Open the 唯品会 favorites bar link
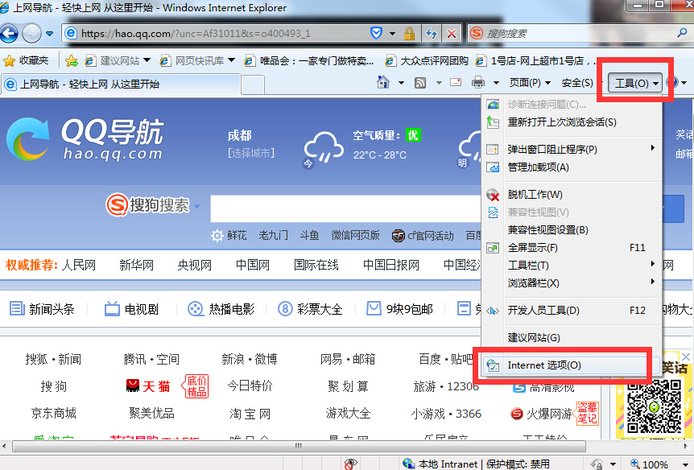The height and width of the screenshot is (470, 694). pyautogui.click(x=309, y=61)
